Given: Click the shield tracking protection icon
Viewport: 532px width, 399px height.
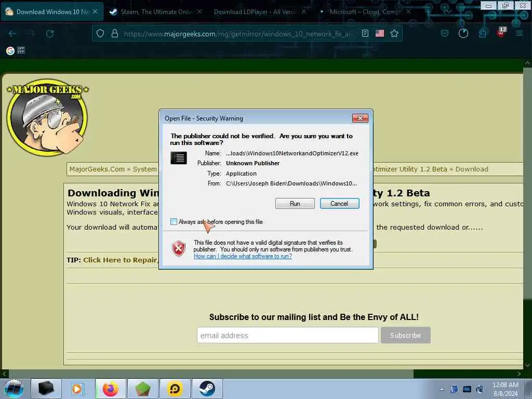Looking at the screenshot, I should (x=100, y=33).
